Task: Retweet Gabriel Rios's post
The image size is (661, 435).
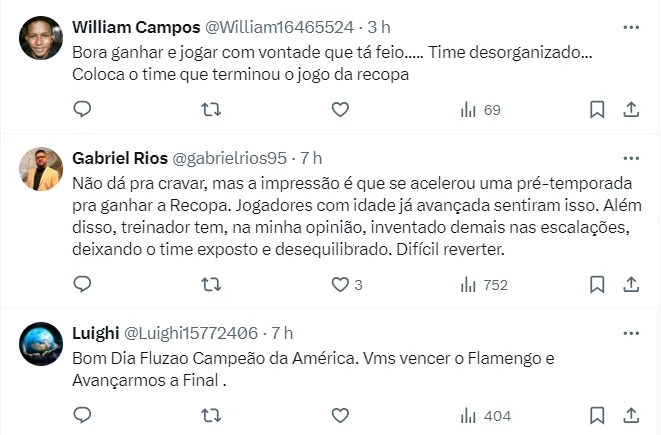Action: (x=211, y=284)
